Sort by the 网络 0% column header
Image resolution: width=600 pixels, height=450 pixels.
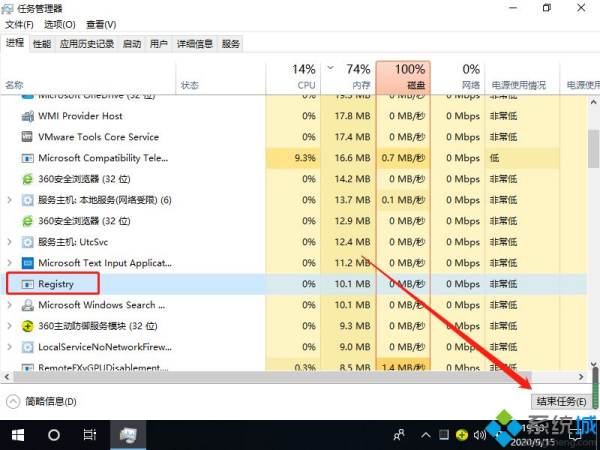click(x=458, y=77)
